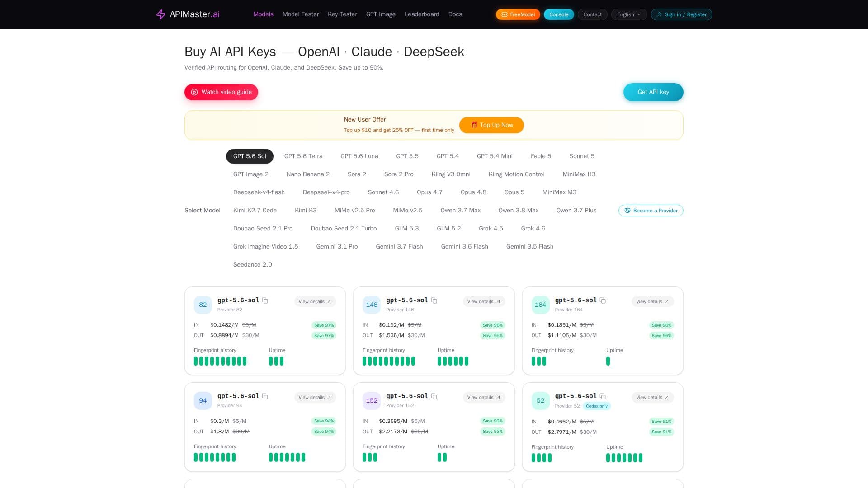Click the 82 provider badge
868x488 pixels.
(203, 305)
